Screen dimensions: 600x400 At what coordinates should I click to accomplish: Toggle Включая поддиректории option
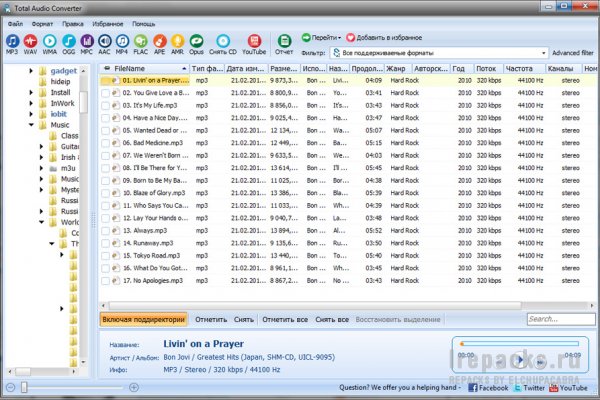point(143,319)
